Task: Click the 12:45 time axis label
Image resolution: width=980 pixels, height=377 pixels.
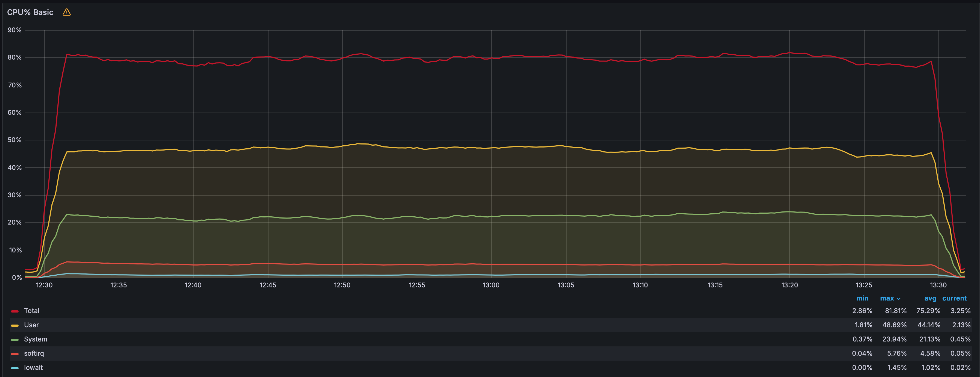Action: point(268,285)
